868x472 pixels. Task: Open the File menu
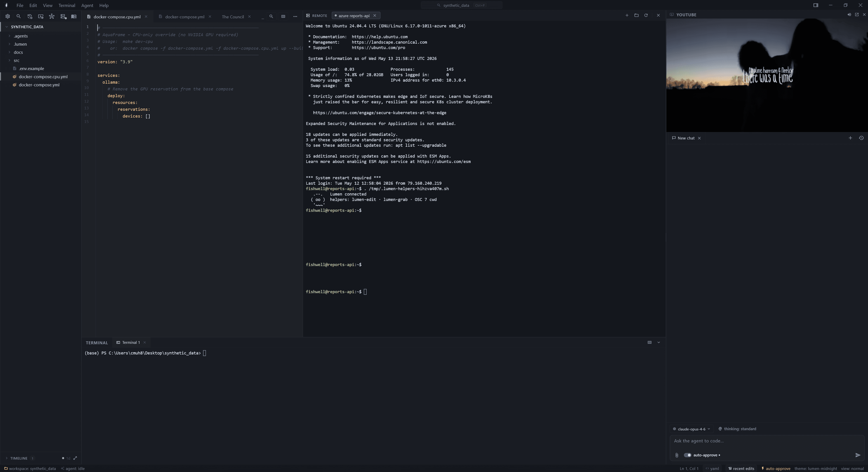[x=20, y=5]
